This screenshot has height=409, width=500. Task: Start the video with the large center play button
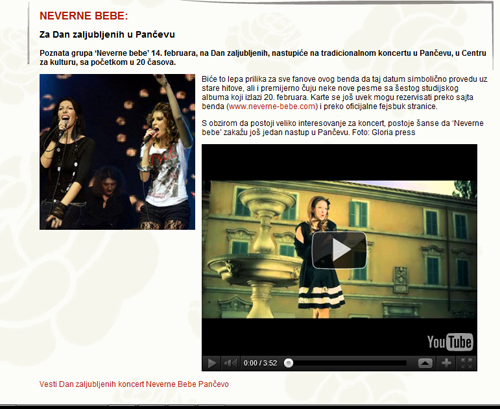[339, 250]
